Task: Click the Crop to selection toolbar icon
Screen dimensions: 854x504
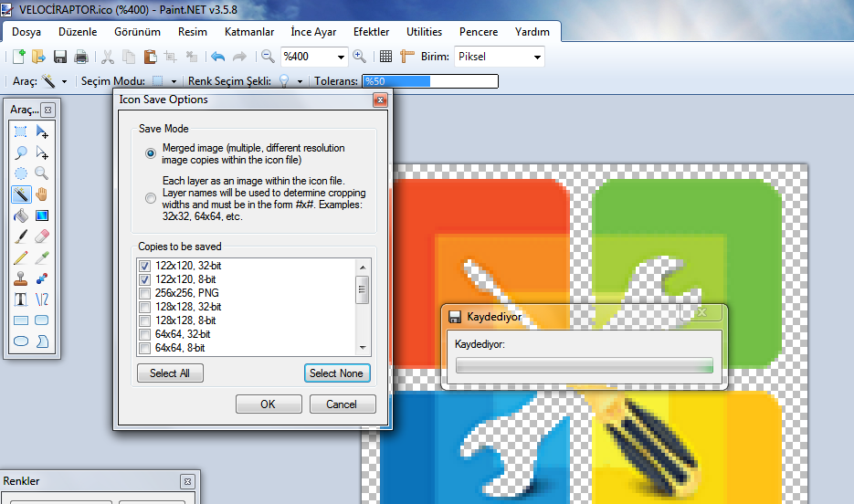Action: pos(171,57)
